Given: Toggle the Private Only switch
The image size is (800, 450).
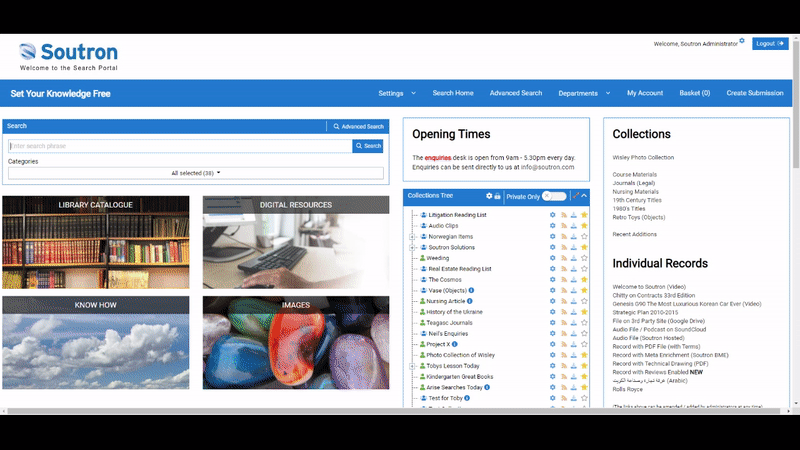Looking at the screenshot, I should click(554, 196).
